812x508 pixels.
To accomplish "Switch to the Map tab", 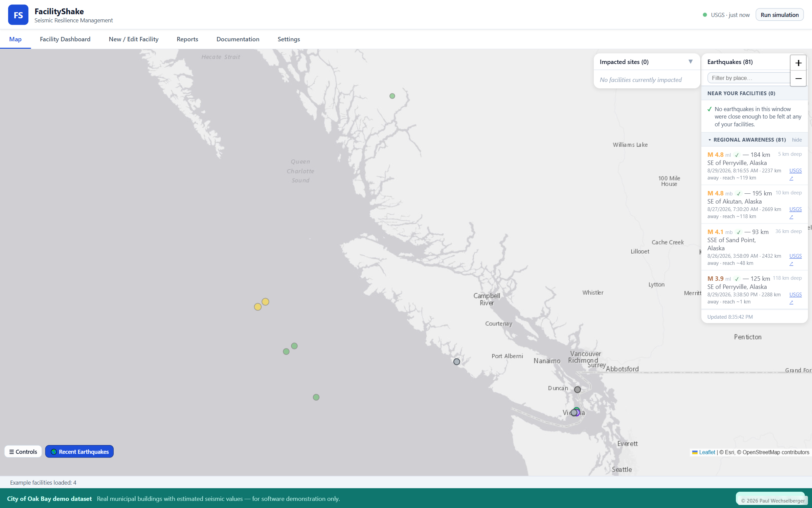I will tap(15, 39).
